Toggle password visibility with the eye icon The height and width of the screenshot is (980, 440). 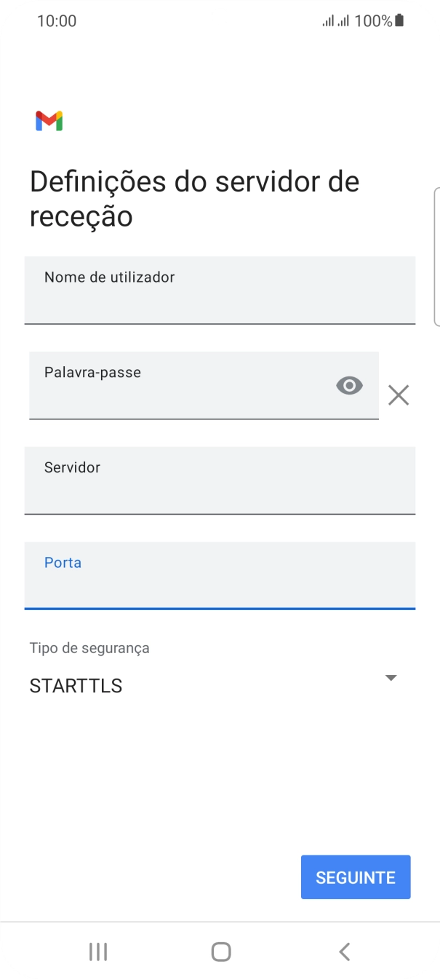349,385
